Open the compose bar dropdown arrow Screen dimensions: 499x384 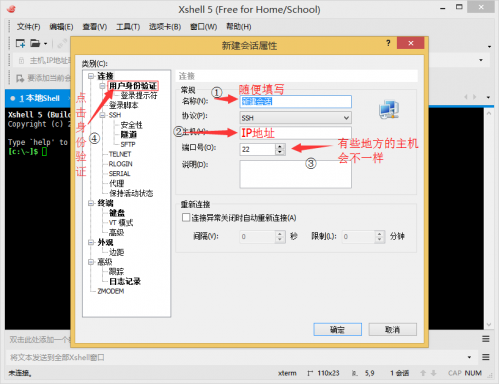coord(469,357)
